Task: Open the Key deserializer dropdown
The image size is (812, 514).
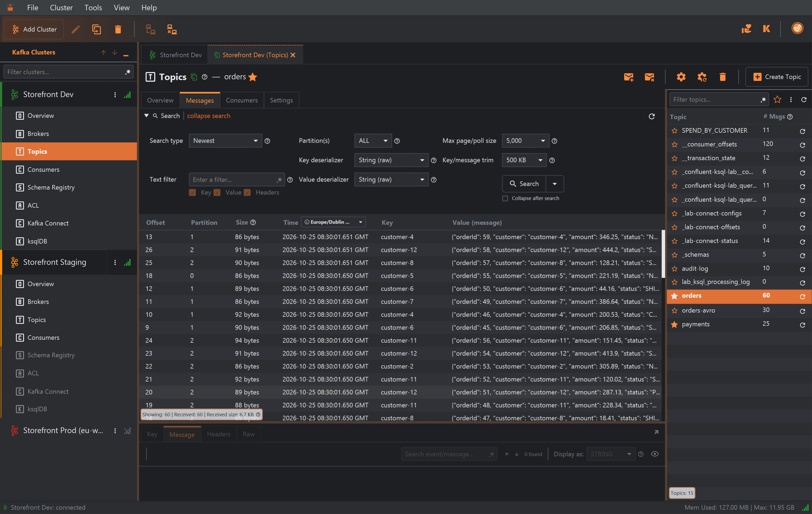Action: (x=391, y=160)
